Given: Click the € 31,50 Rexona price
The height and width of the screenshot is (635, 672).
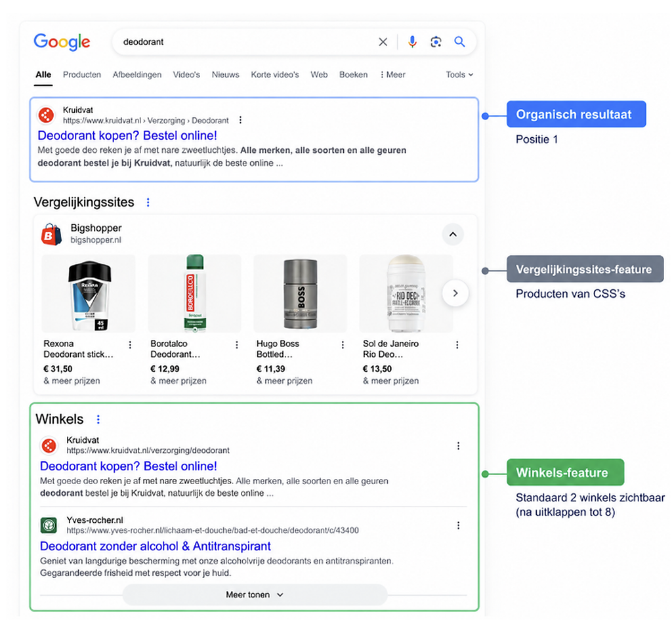Looking at the screenshot, I should [58, 369].
